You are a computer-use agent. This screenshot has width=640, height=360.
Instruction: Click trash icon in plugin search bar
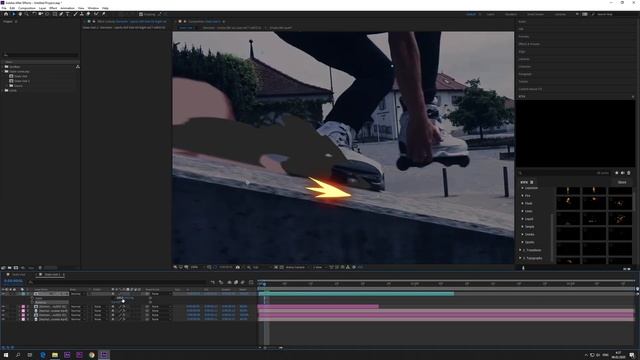tap(629, 173)
